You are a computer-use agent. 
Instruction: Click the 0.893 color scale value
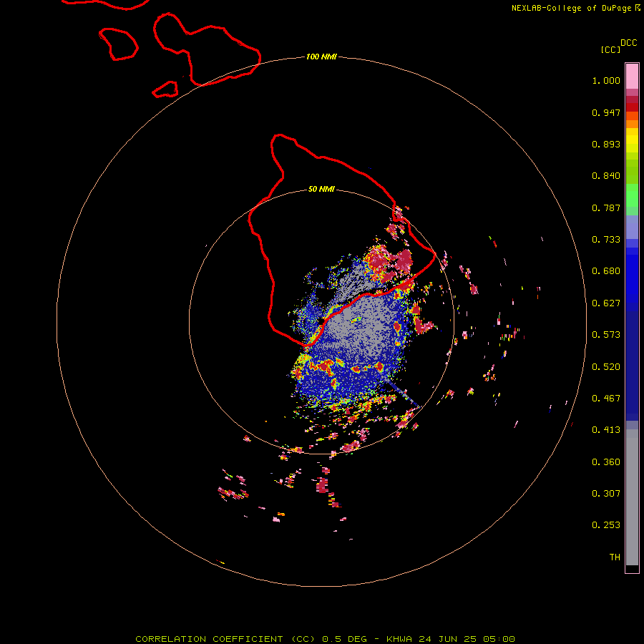[x=606, y=144]
